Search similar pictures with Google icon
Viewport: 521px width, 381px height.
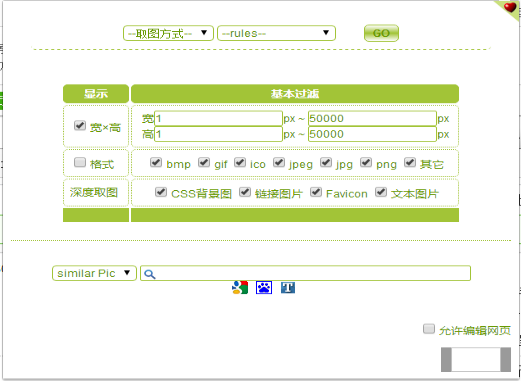pos(240,287)
